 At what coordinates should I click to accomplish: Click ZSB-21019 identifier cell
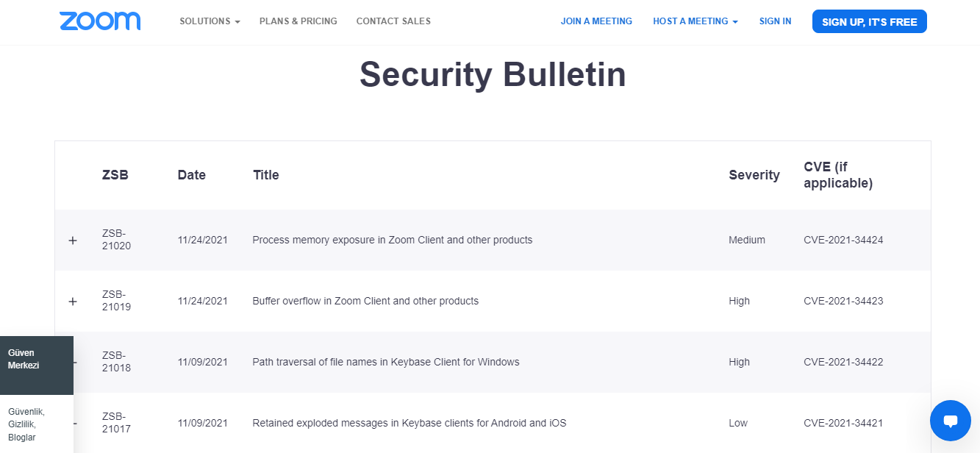pyautogui.click(x=117, y=301)
